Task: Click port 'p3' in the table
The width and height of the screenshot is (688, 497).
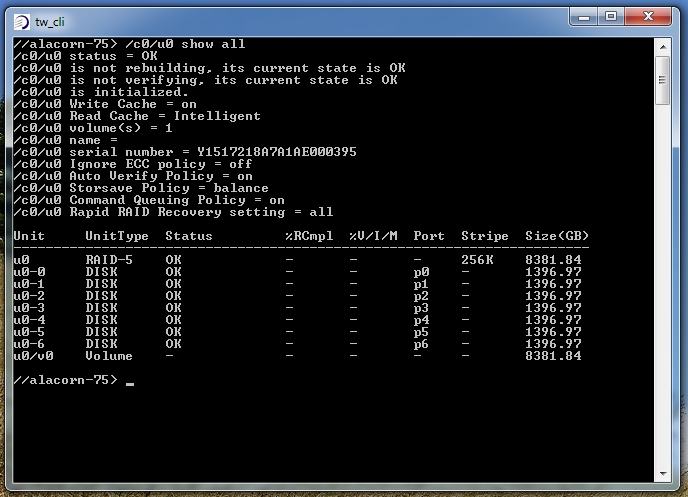Action: pyautogui.click(x=421, y=308)
